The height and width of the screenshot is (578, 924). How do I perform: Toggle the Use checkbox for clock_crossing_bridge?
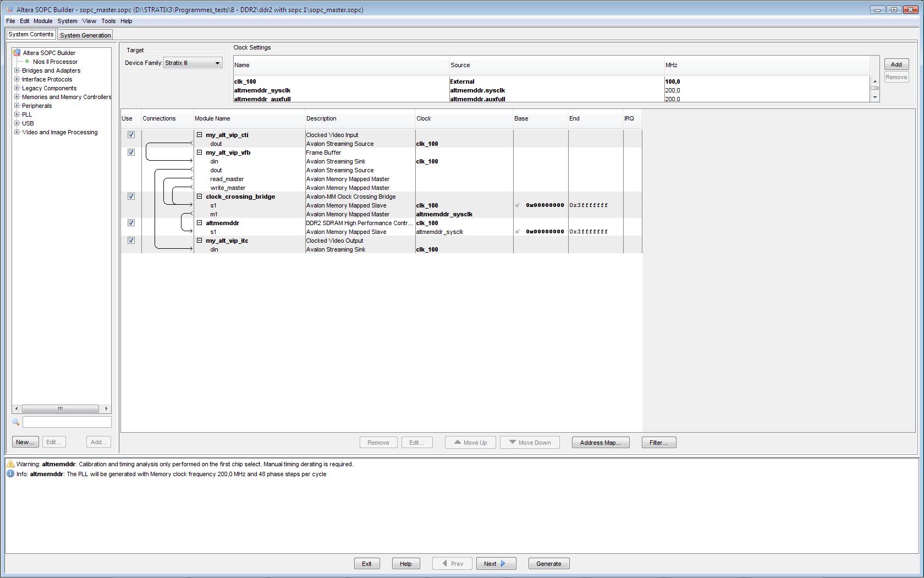coord(131,197)
